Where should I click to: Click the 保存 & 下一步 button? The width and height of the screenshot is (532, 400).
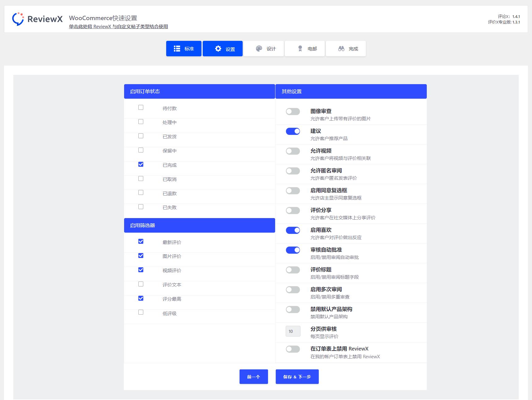297,376
